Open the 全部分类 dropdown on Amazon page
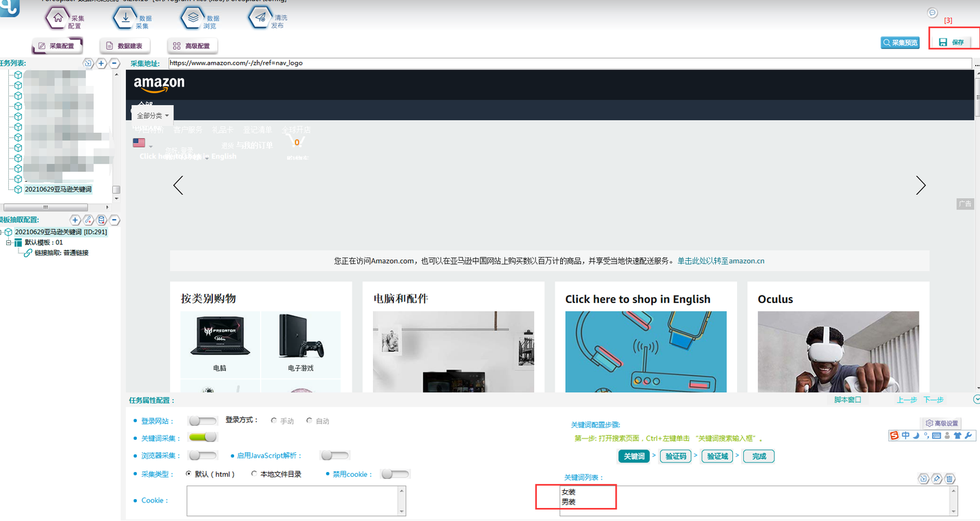The width and height of the screenshot is (980, 521). click(152, 116)
